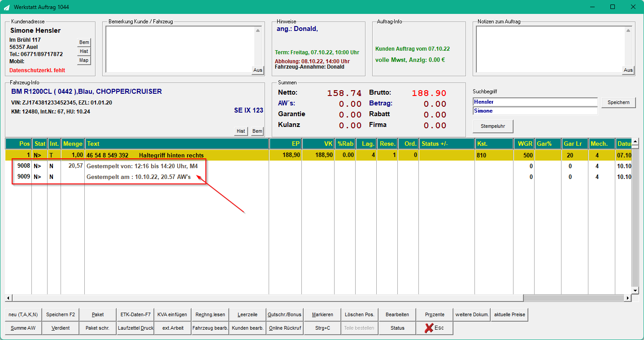Click the VK column header

(318, 144)
